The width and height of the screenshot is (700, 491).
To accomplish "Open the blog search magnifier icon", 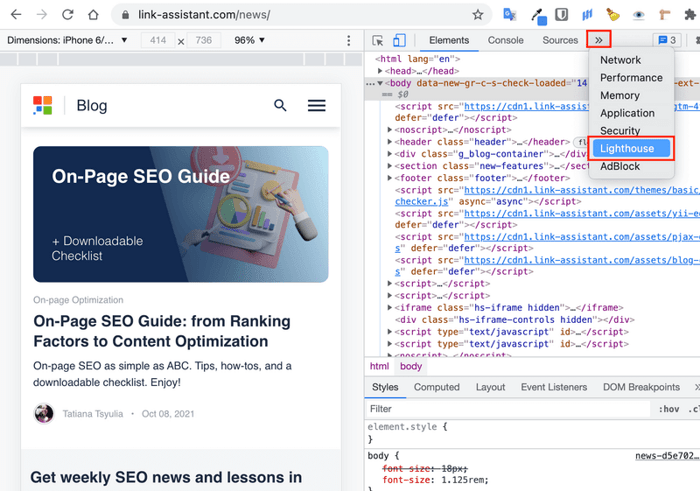I will click(280, 105).
